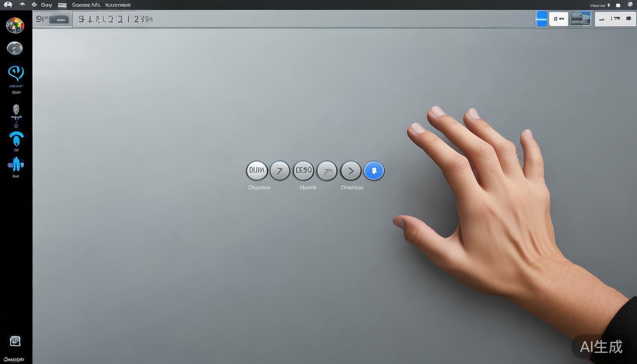The width and height of the screenshot is (637, 364).
Task: Click the round button with right chevron
Action: pyautogui.click(x=351, y=171)
